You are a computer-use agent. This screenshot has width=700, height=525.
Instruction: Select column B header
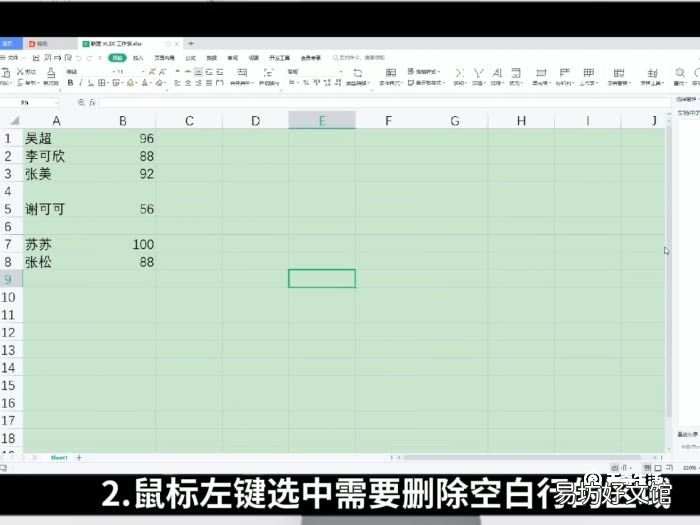coord(123,121)
